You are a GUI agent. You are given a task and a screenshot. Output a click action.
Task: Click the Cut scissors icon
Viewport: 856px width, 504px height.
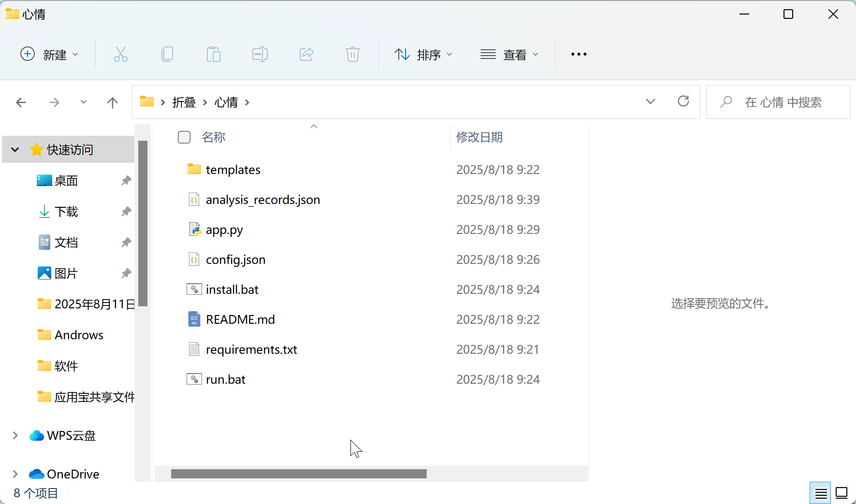click(121, 54)
